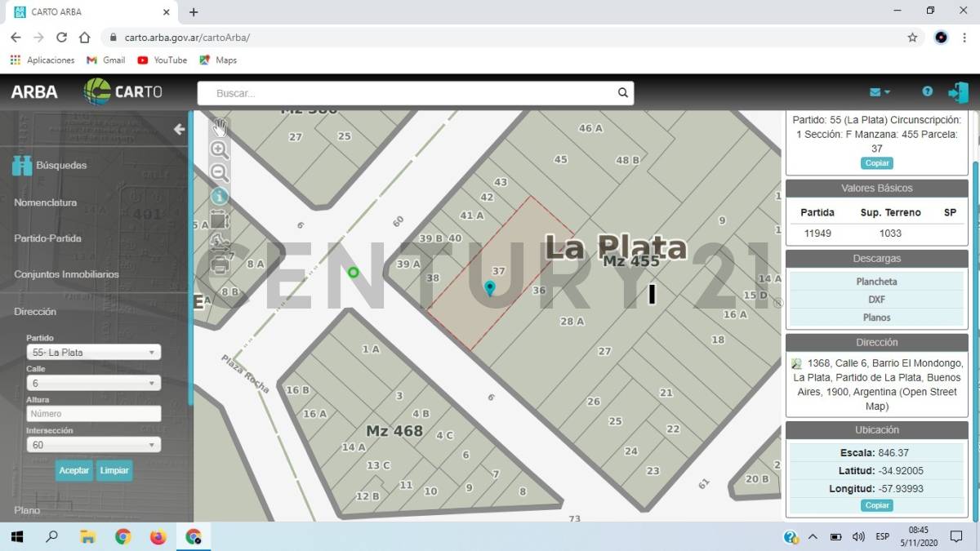Open the Partido dropdown
This screenshot has width=980, height=551.
[93, 353]
